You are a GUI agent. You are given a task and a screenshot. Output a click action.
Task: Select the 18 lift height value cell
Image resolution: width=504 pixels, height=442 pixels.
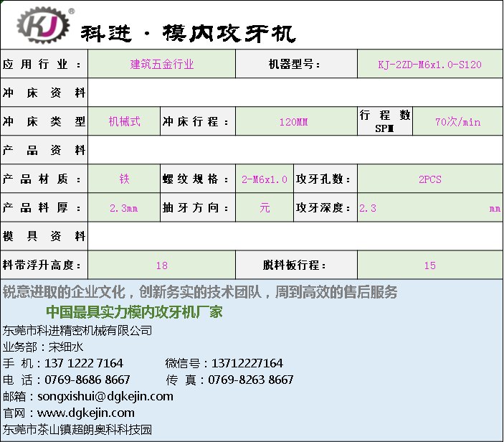[x=162, y=265]
